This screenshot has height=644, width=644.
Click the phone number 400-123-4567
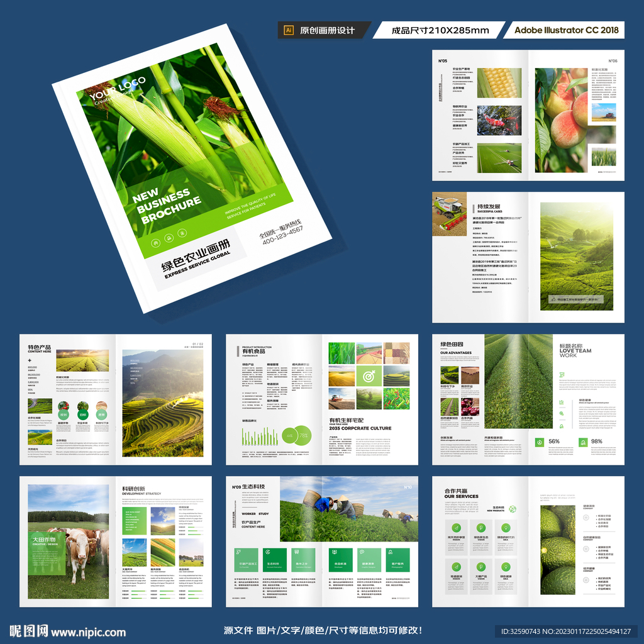(x=282, y=235)
